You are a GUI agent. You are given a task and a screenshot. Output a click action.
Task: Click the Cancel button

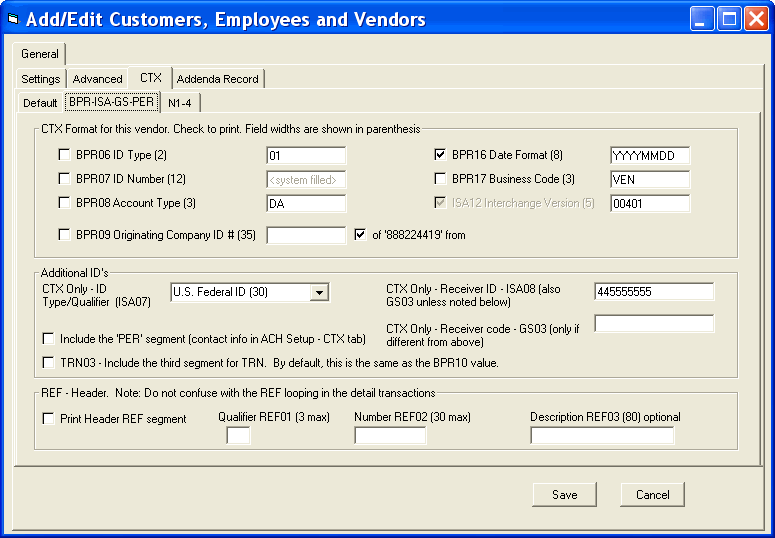pyautogui.click(x=652, y=494)
